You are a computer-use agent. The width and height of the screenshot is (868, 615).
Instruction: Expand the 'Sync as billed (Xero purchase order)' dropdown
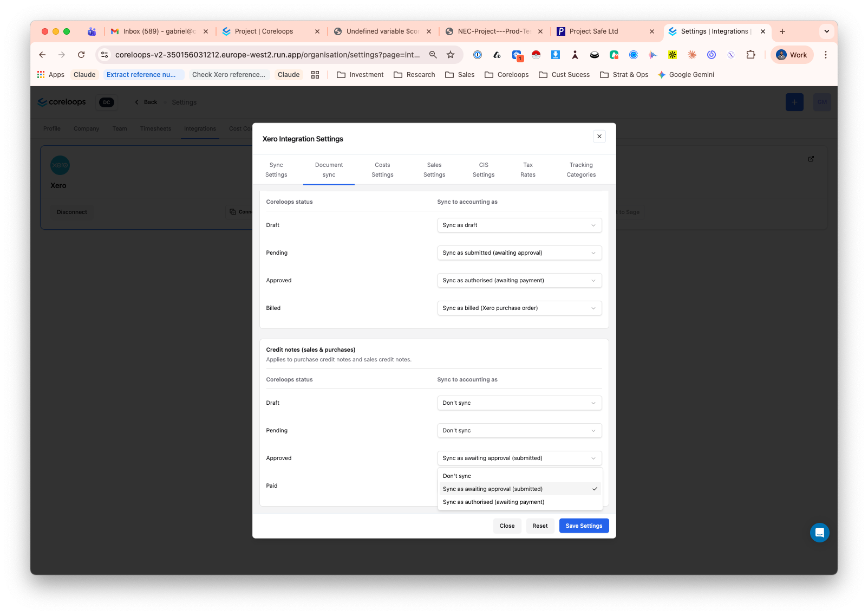519,308
